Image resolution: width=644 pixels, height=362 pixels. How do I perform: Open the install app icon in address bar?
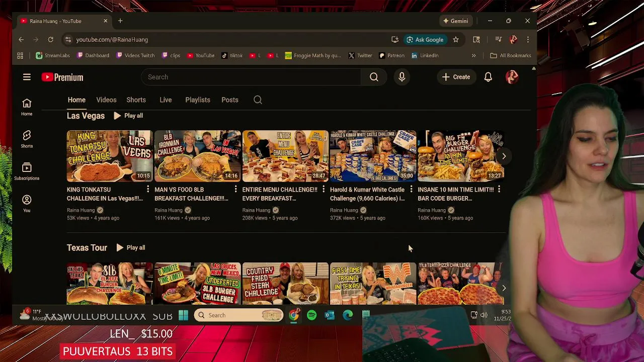pyautogui.click(x=395, y=39)
